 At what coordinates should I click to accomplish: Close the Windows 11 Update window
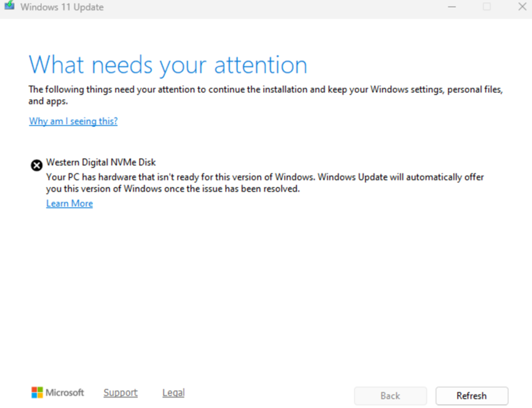[522, 6]
